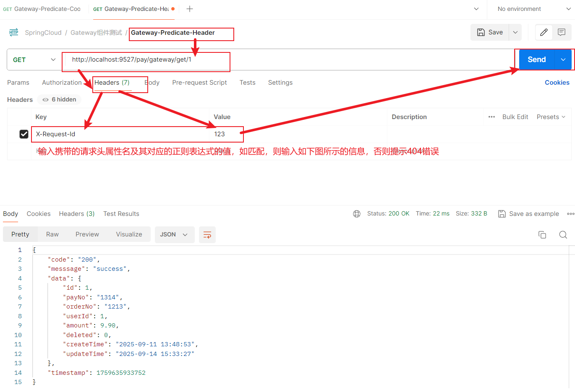Open the JSON format dropdown
The image size is (575, 392).
pyautogui.click(x=175, y=234)
